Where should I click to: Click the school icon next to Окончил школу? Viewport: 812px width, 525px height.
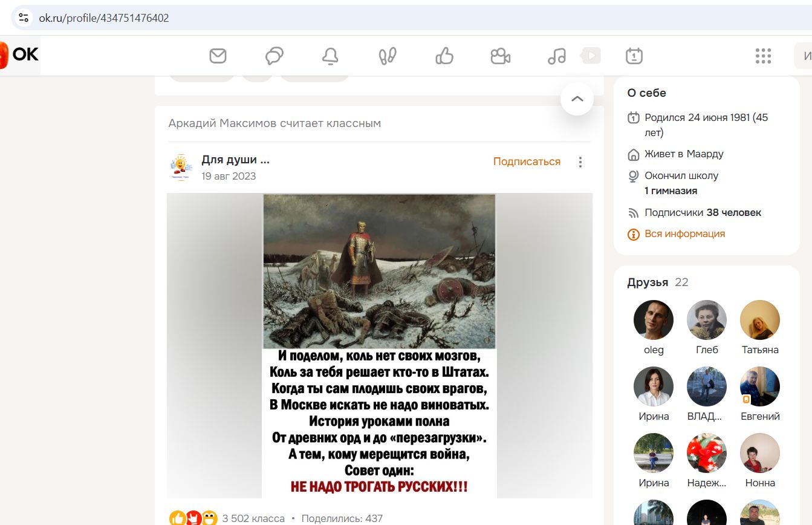(633, 177)
